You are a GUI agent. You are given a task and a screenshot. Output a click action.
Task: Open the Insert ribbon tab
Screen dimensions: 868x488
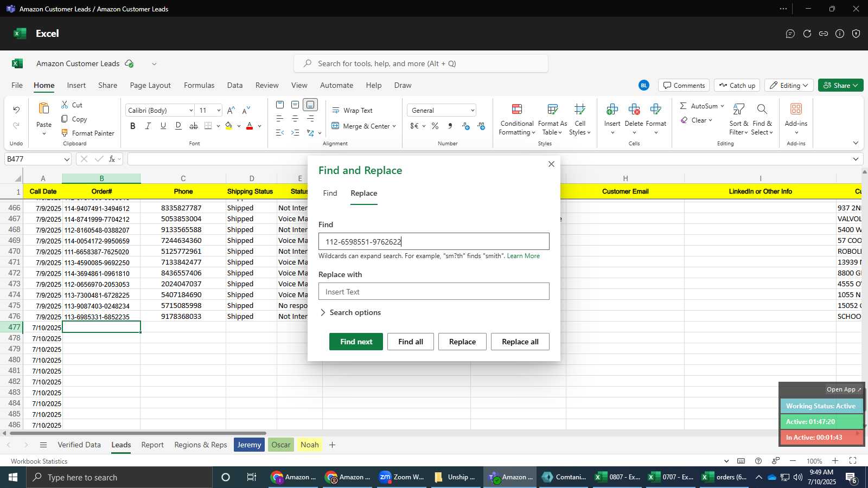[x=76, y=85]
